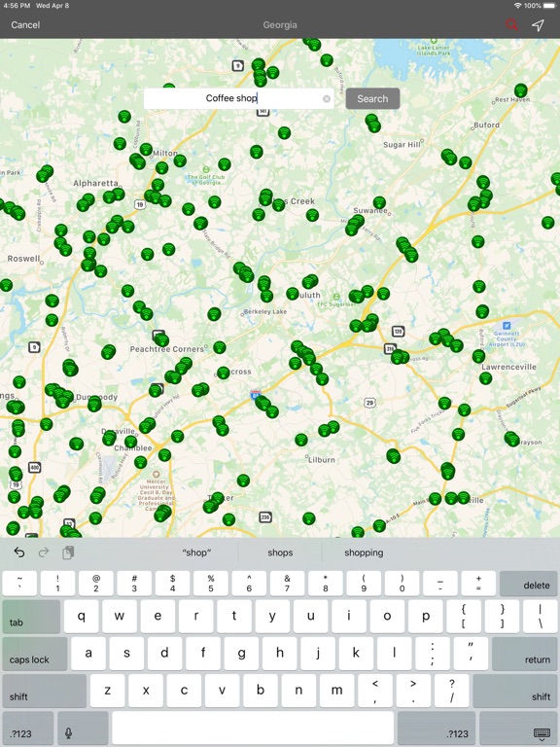The width and height of the screenshot is (560, 747).
Task: Tap the Wi-Fi pin near Lilburn label
Action: point(301,440)
